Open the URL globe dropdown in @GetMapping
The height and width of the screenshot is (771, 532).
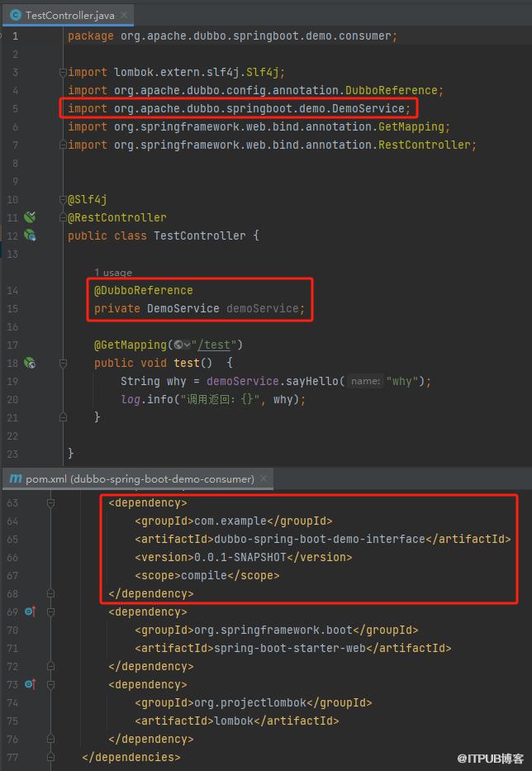tap(182, 345)
